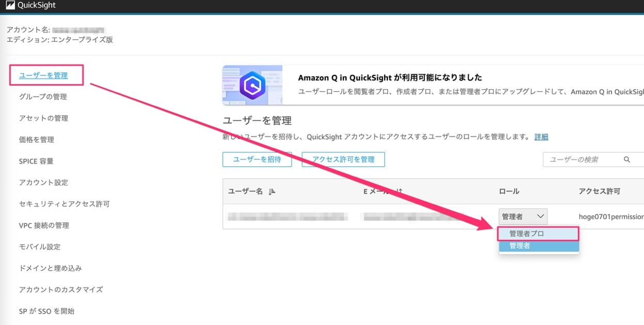The height and width of the screenshot is (325, 644).
Task: Click the QuickSight product name in header
Action: click(37, 6)
